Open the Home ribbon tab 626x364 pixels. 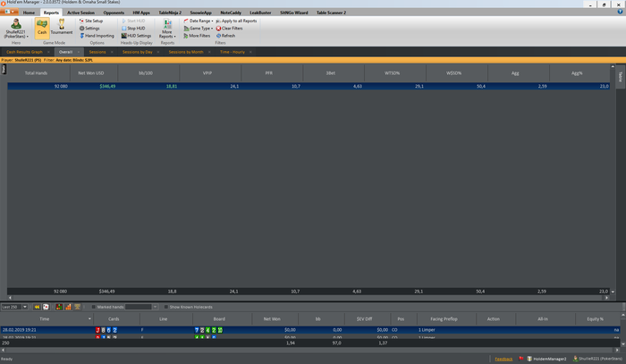[29, 13]
